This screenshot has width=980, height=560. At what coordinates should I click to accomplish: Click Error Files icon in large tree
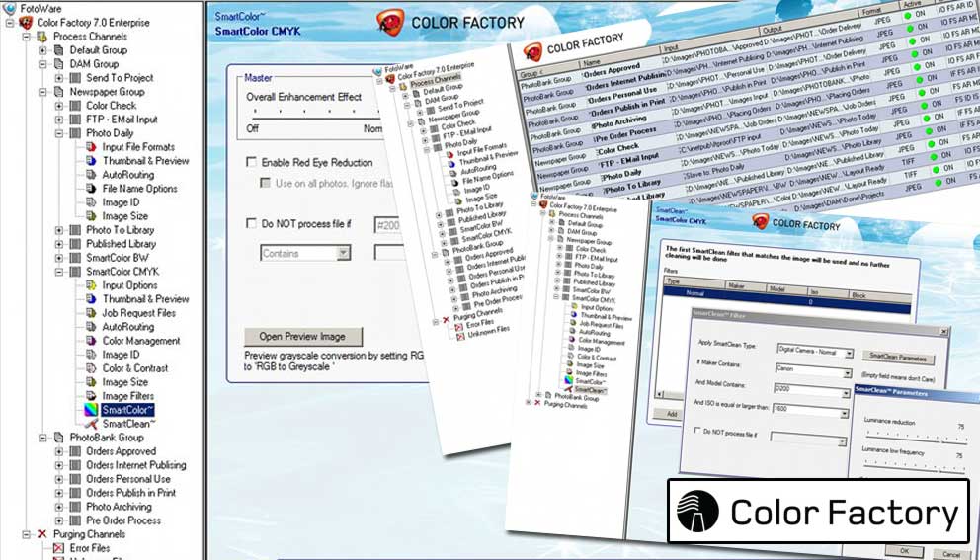click(58, 548)
